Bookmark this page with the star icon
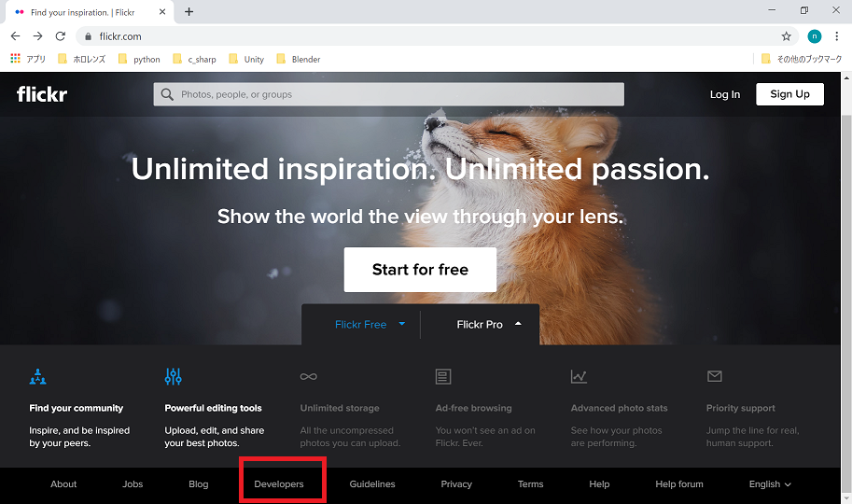852x504 pixels. pos(787,36)
